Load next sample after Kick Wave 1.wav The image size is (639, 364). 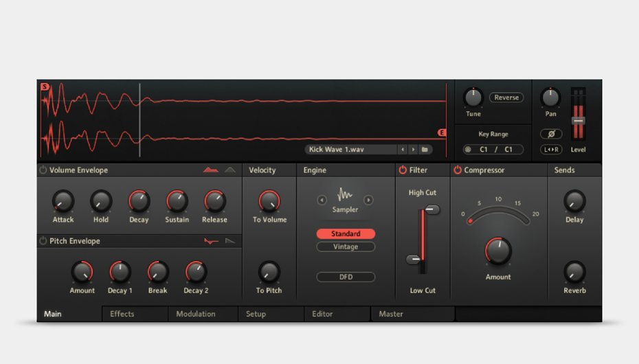413,149
